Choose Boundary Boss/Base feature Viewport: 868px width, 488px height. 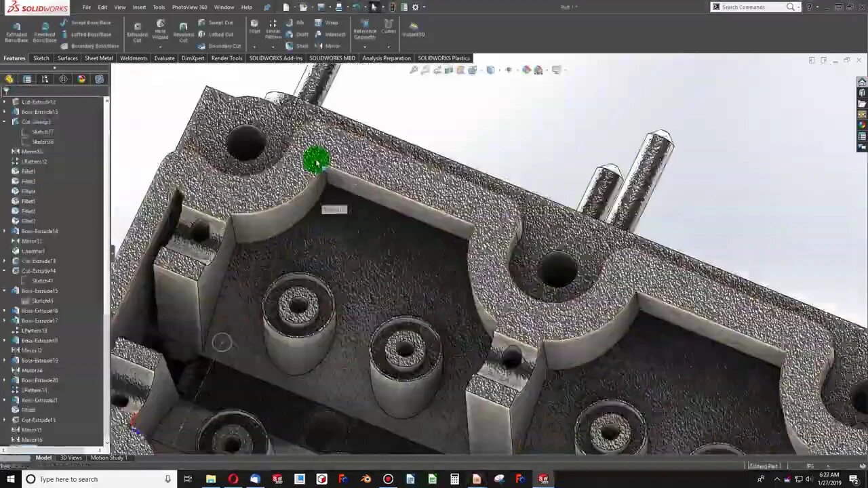90,46
